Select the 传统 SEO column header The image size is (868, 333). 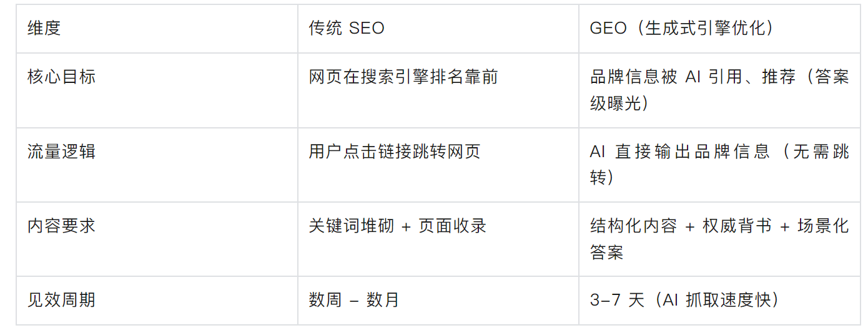pos(347,28)
